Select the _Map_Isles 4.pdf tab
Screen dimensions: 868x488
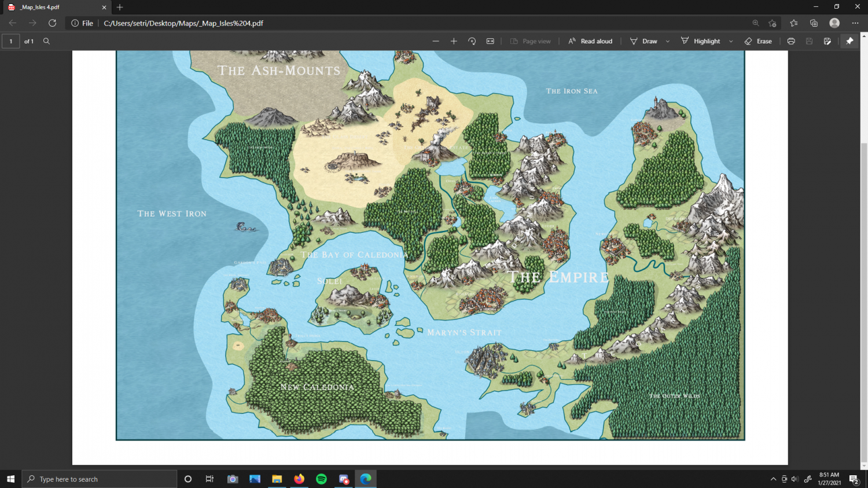point(56,8)
